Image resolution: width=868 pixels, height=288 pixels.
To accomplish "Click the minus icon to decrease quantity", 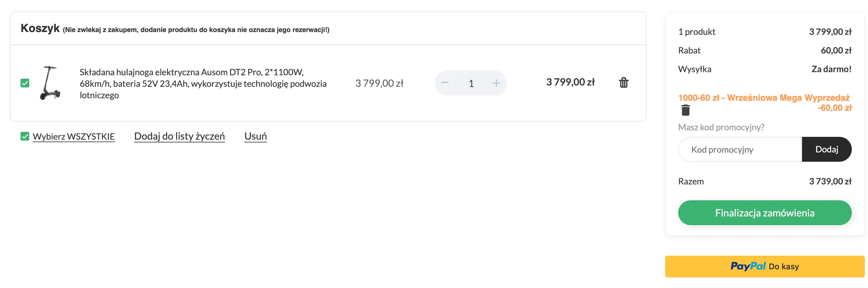I will [445, 83].
